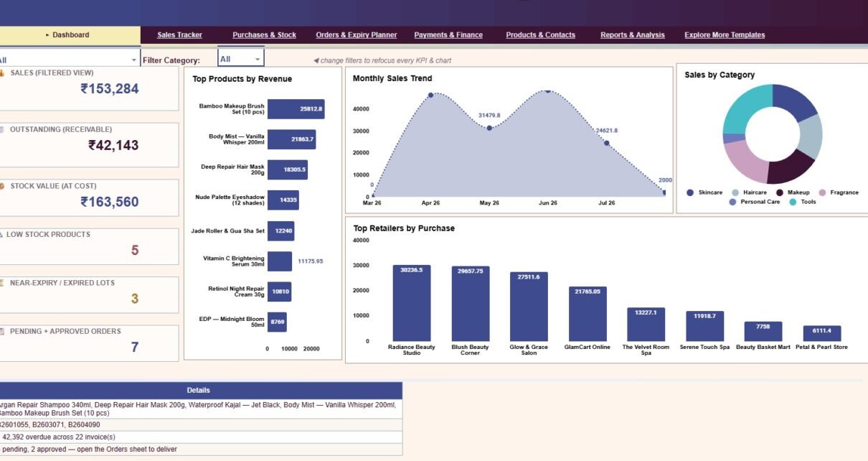Click the clipboard icon beside Pending Orders
Viewport: 868px width, 461px height.
(2, 332)
